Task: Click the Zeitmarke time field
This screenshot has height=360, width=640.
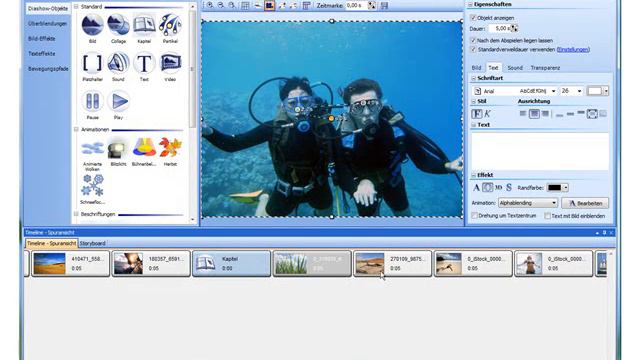Action: click(356, 5)
